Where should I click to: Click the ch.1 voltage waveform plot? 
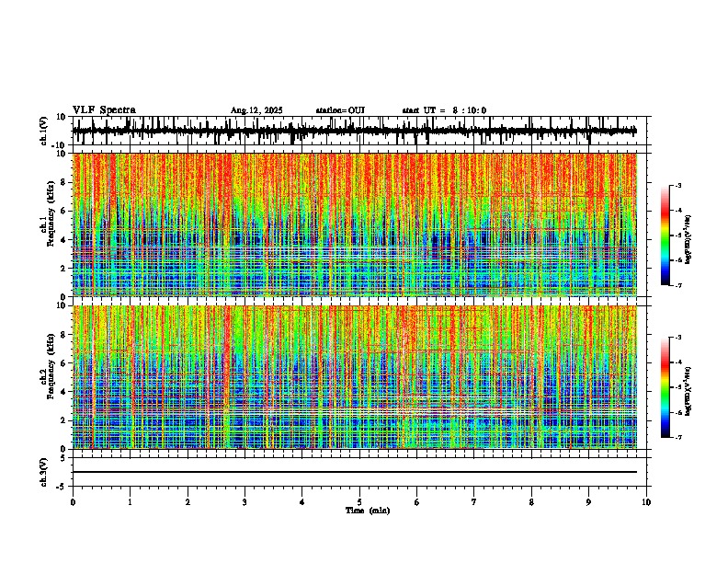[358, 131]
